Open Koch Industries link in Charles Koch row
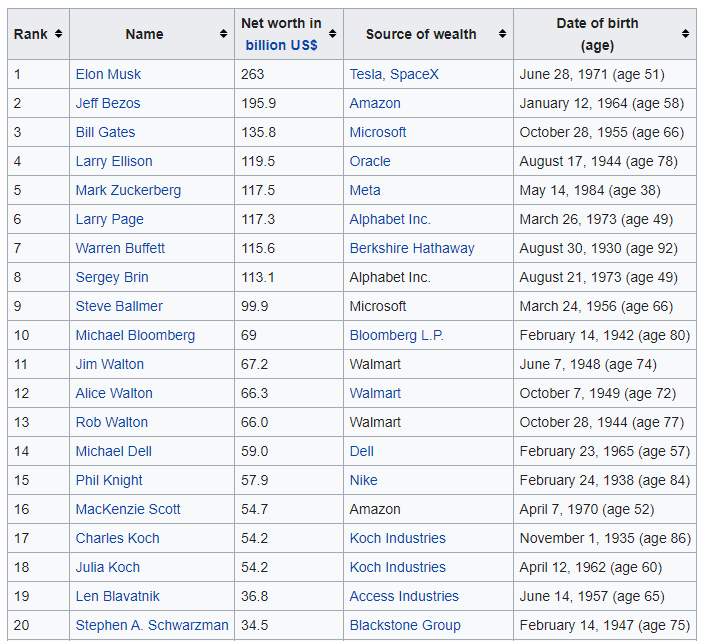 pyautogui.click(x=397, y=538)
